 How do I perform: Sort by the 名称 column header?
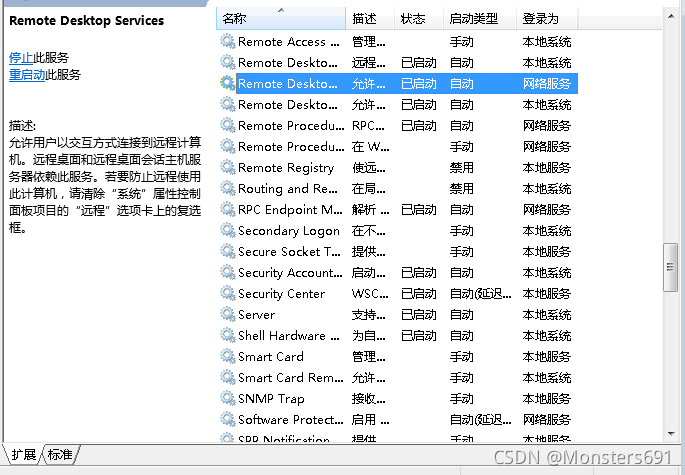[281, 18]
